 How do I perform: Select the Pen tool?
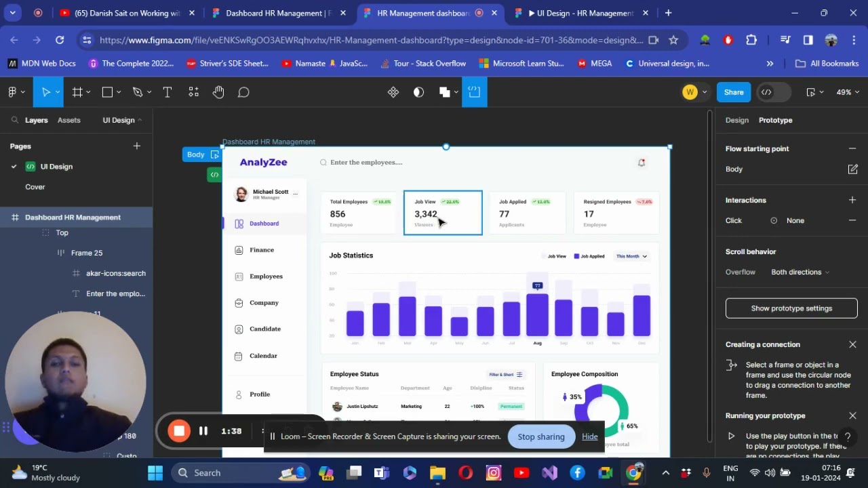pos(138,92)
